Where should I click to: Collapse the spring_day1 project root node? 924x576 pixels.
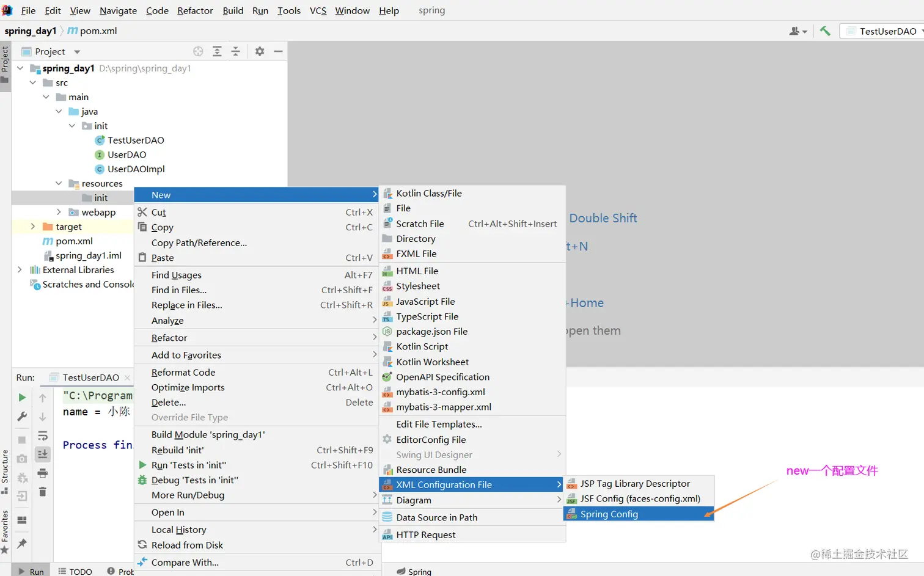[20, 68]
